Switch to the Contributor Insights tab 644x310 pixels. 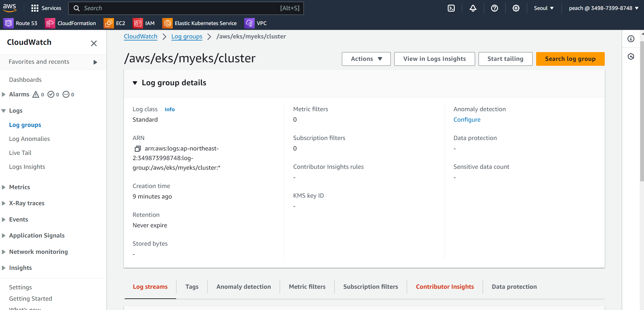coord(445,287)
